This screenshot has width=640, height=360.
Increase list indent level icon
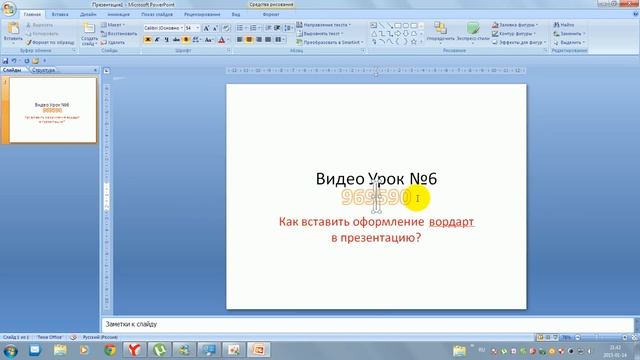[x=277, y=28]
